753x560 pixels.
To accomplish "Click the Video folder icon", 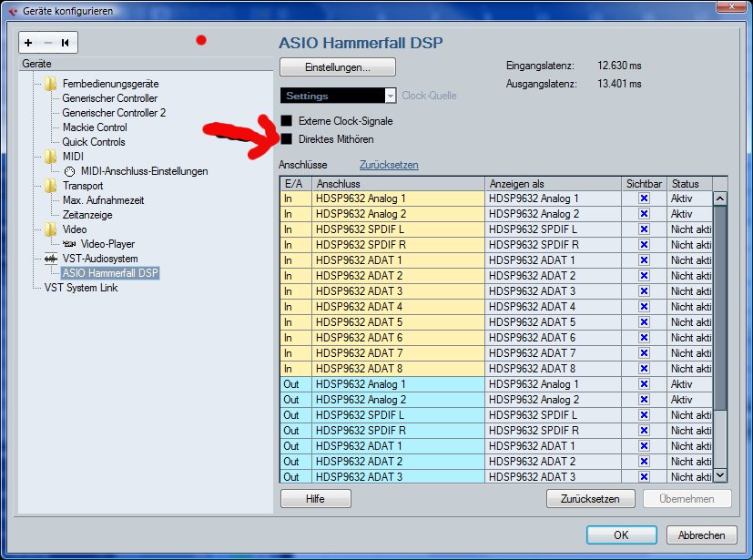I will (50, 229).
